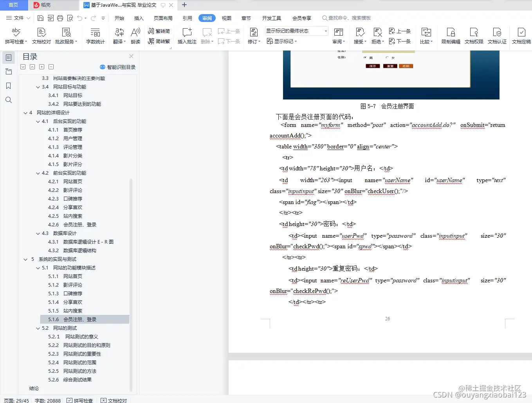Viewport: 532px width, 403px height.
Task: Open 显示标记 dropdown menu
Action: coord(282,41)
